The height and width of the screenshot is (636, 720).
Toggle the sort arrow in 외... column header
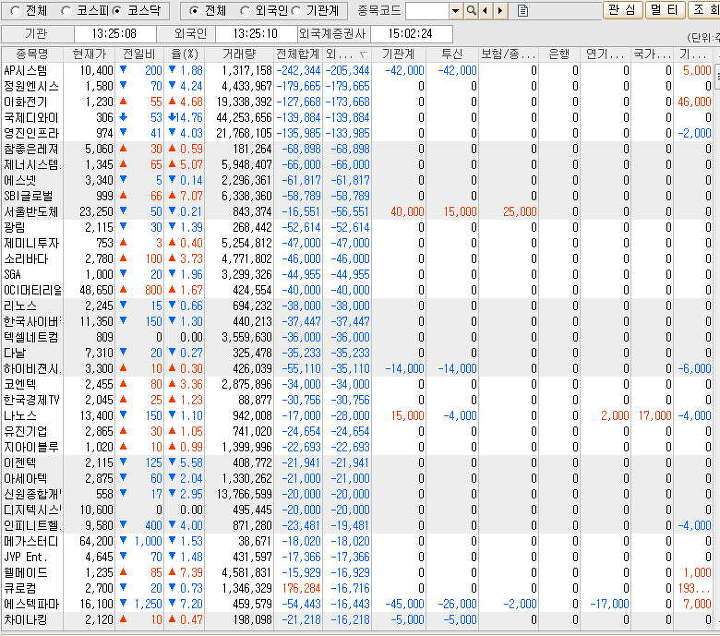coord(363,55)
